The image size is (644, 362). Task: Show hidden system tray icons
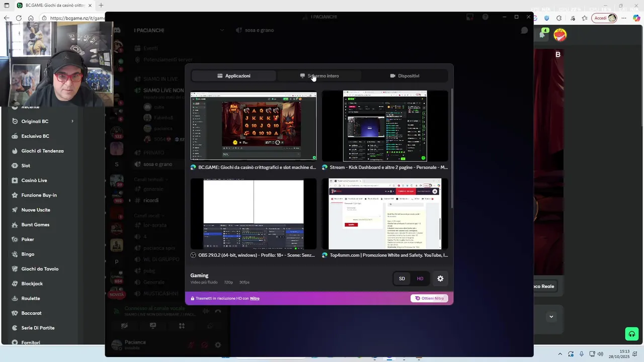tap(560, 354)
